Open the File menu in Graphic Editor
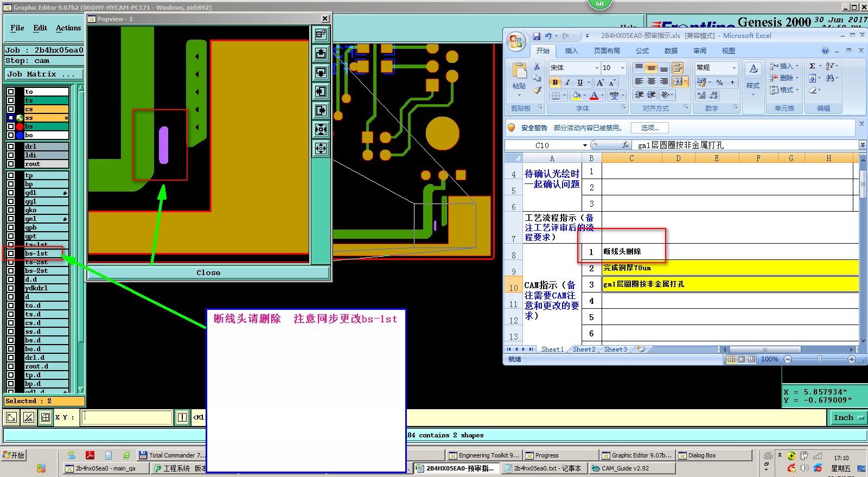Viewport: 868px width, 477px height. tap(17, 28)
